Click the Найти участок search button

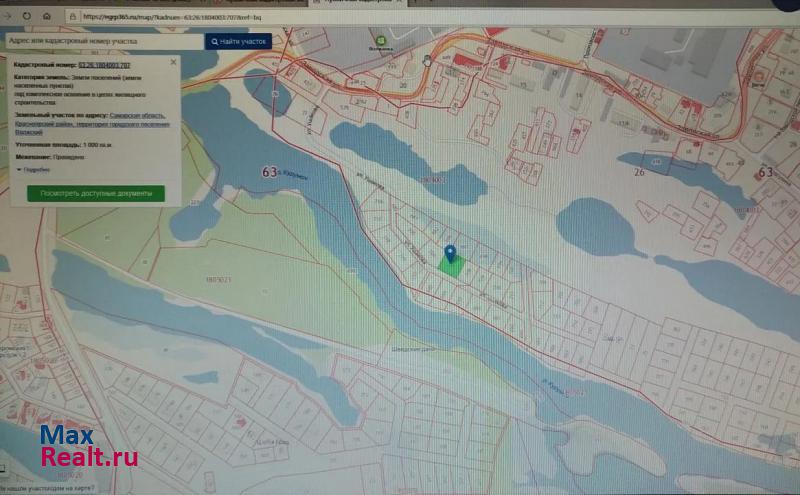238,41
